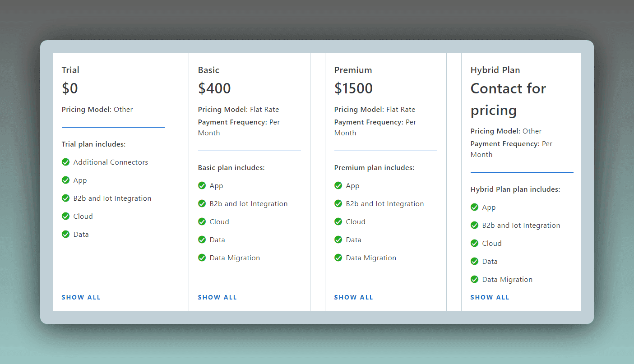Viewport: 634px width, 364px height.
Task: Select the Trial plan title
Action: tap(70, 70)
